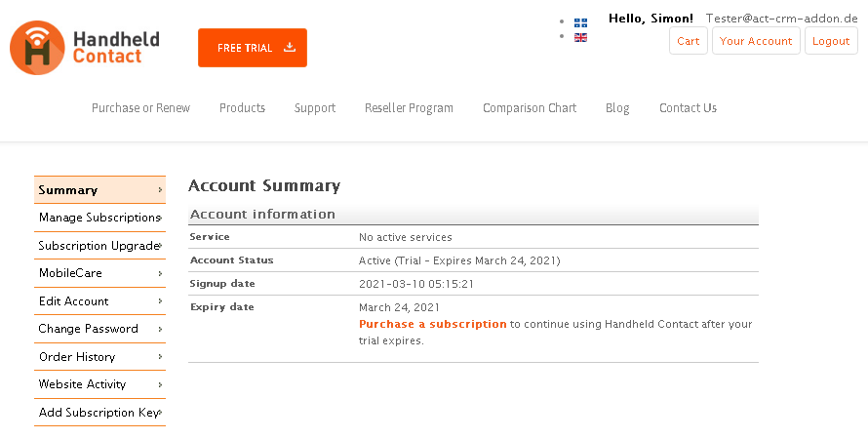The width and height of the screenshot is (868, 439).
Task: Select Summary in the sidebar
Action: point(99,190)
